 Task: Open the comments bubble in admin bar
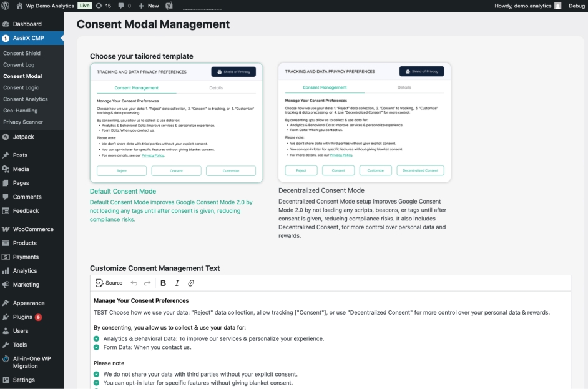(x=124, y=6)
